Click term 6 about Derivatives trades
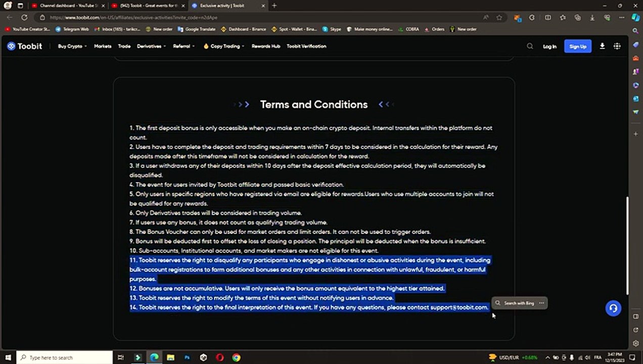Viewport: 643px width, 364px height. click(x=216, y=213)
